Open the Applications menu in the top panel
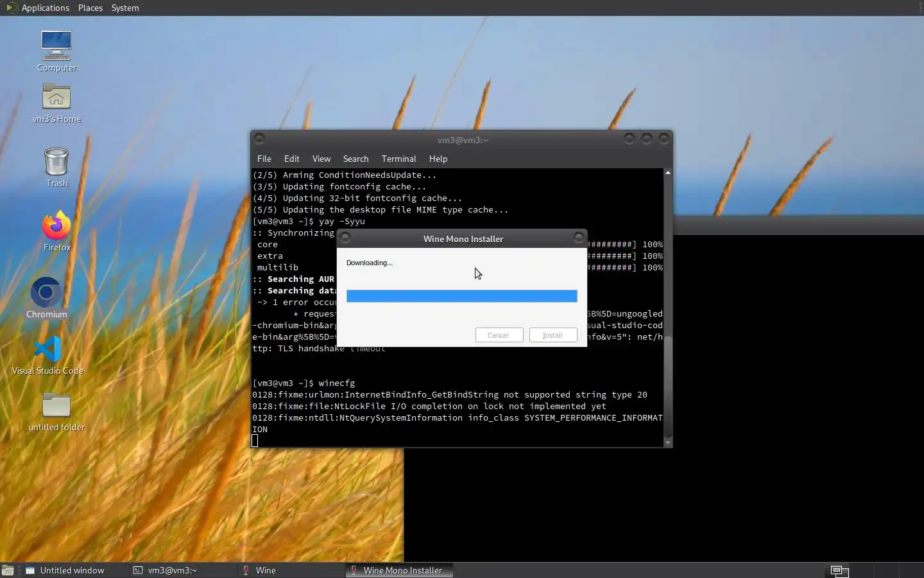The image size is (924, 578). (x=45, y=8)
